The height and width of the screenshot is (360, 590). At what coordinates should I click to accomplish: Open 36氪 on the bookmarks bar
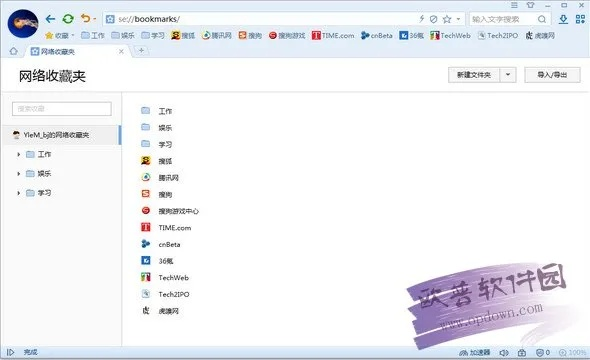(x=411, y=35)
